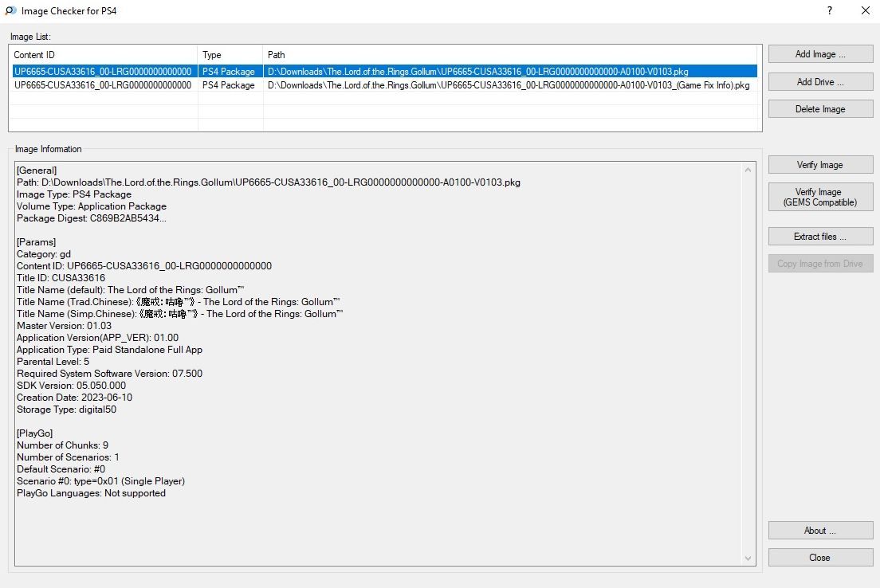Click the Creation Date: 2023-06-10 line
The height and width of the screenshot is (588, 880).
coord(75,398)
